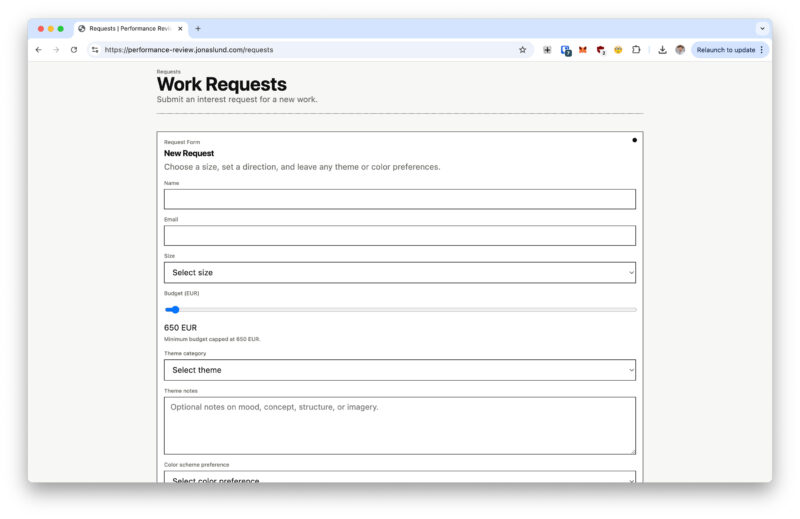Click the macOS yellow minimize button

51,29
